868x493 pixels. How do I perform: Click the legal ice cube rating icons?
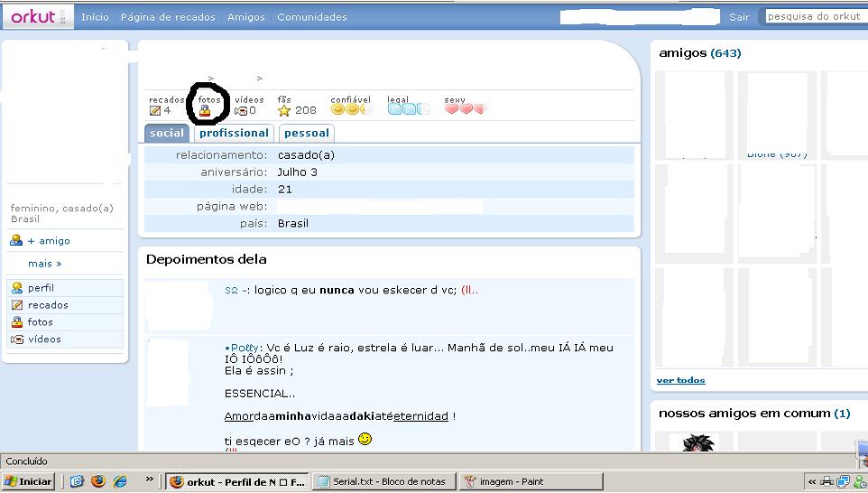click(x=409, y=109)
